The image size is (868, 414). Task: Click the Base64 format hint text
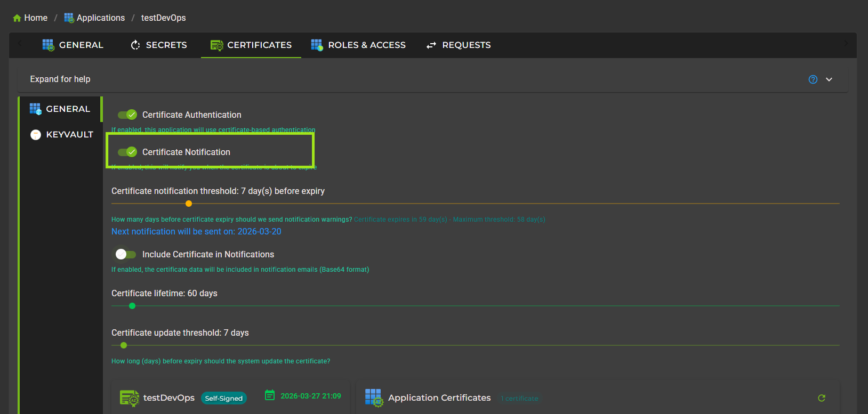(x=240, y=270)
